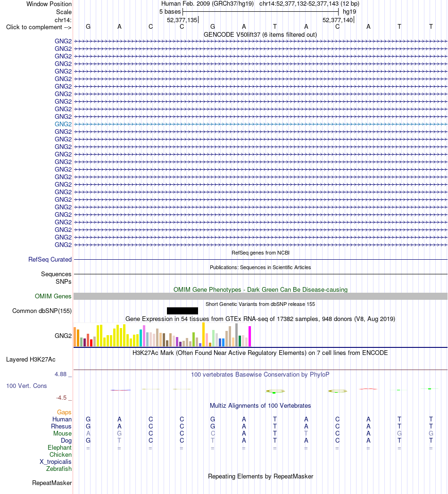Click the GTEx Gene Expression track title

[x=260, y=319]
